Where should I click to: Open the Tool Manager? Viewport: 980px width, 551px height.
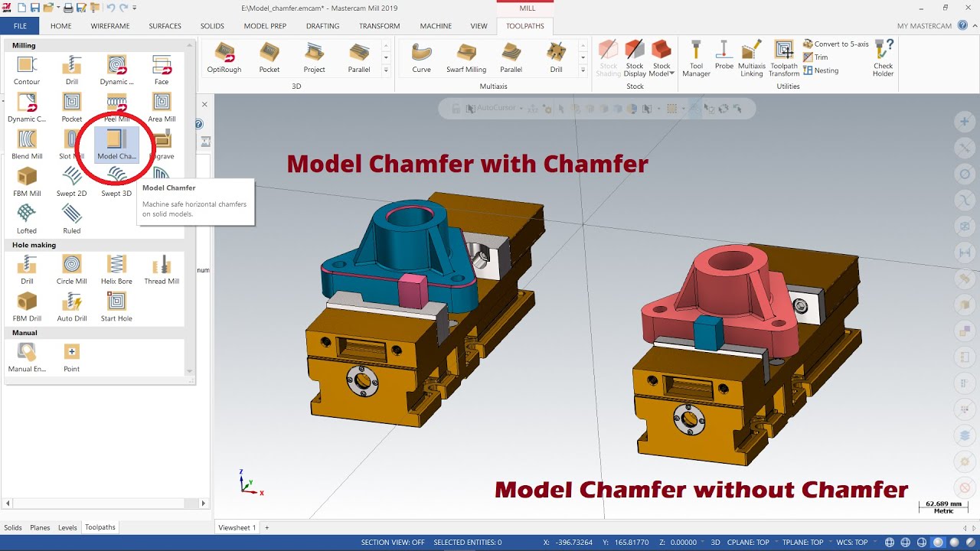pyautogui.click(x=696, y=59)
